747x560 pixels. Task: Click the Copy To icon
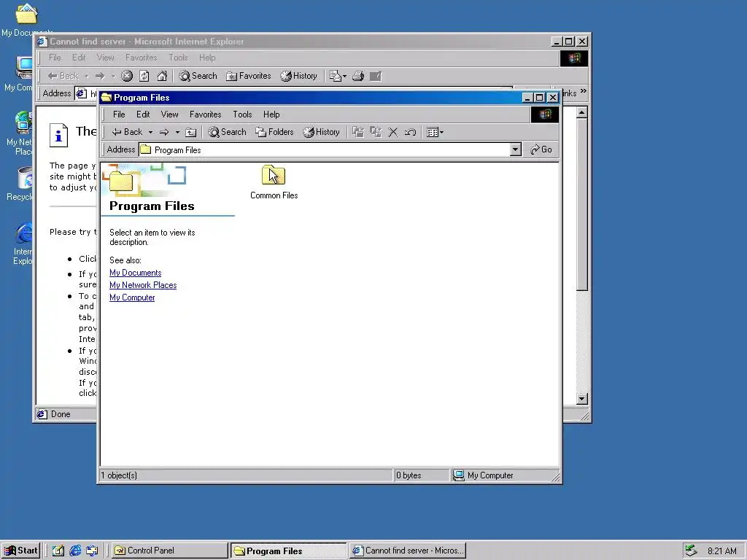point(376,132)
